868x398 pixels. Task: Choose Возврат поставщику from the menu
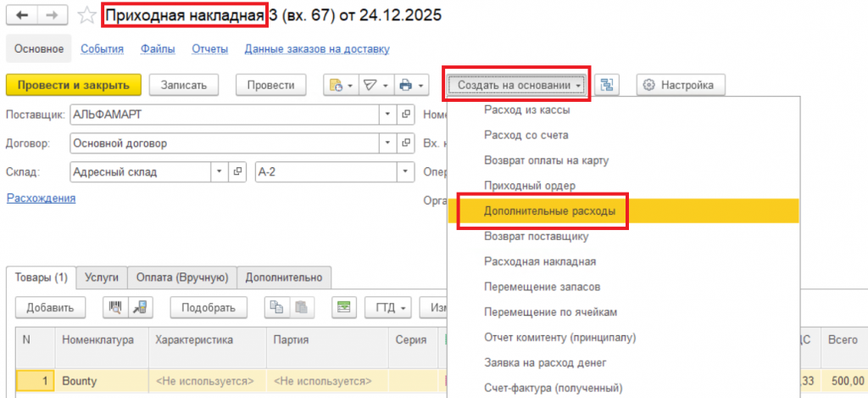(x=623, y=237)
